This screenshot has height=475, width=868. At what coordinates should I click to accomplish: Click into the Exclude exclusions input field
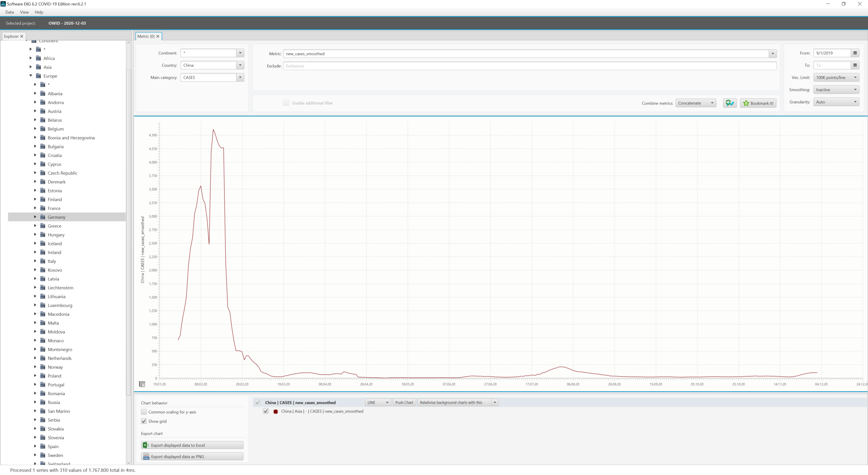pos(529,66)
